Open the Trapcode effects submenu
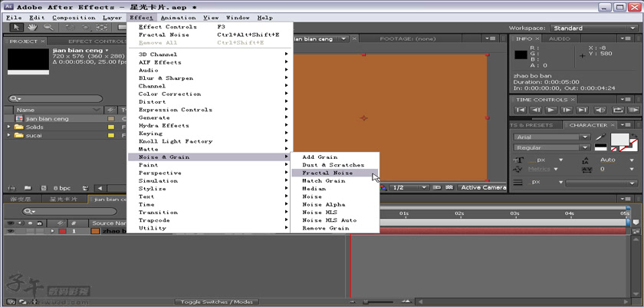The height and width of the screenshot is (307, 644). pos(209,220)
